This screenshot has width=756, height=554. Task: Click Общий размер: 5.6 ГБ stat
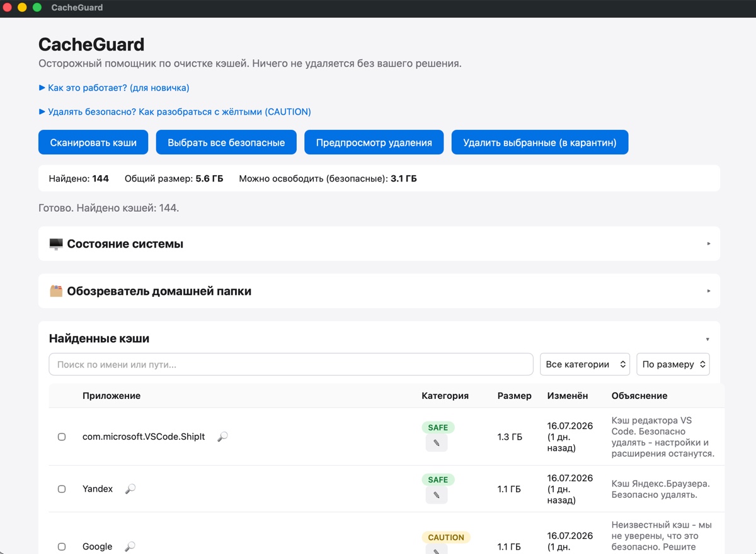coord(174,178)
